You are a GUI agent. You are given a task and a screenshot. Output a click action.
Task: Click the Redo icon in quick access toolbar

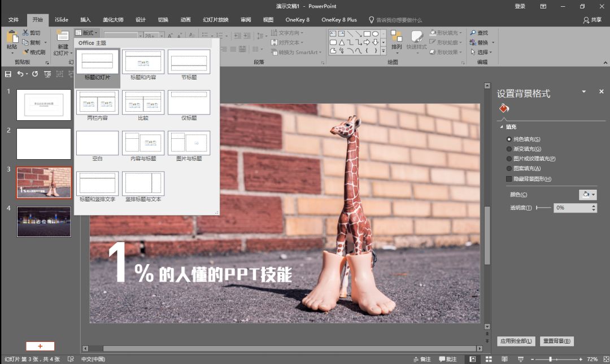pos(35,74)
